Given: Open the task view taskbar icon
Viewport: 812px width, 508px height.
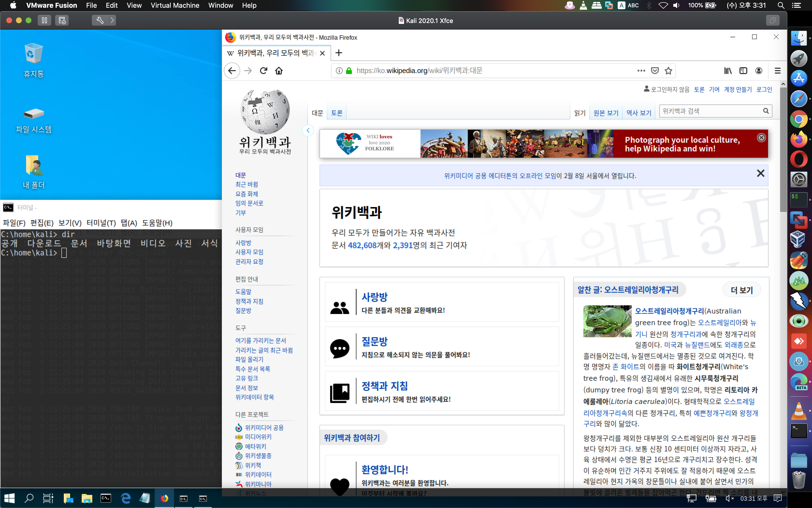Looking at the screenshot, I should tap(48, 498).
